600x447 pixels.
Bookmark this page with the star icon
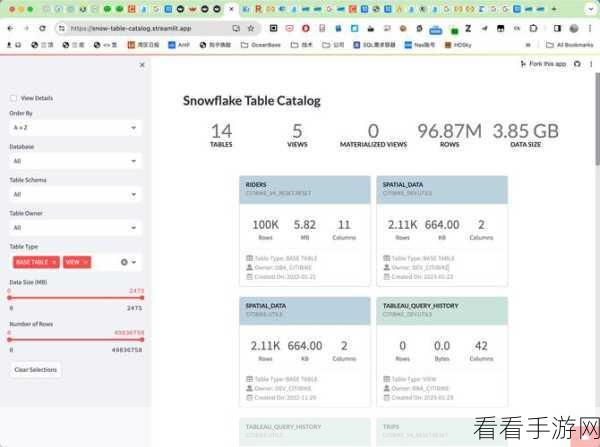tap(251, 28)
